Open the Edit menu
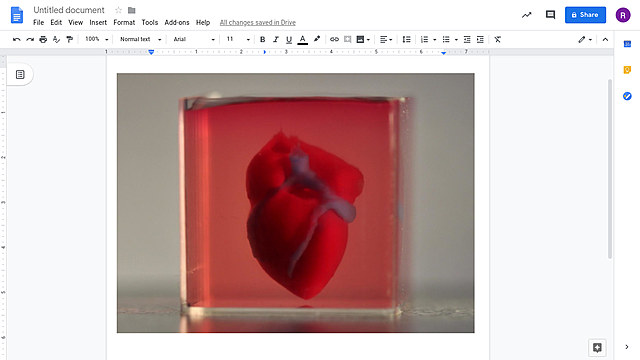Screen dimensions: 640x360 [x=56, y=22]
